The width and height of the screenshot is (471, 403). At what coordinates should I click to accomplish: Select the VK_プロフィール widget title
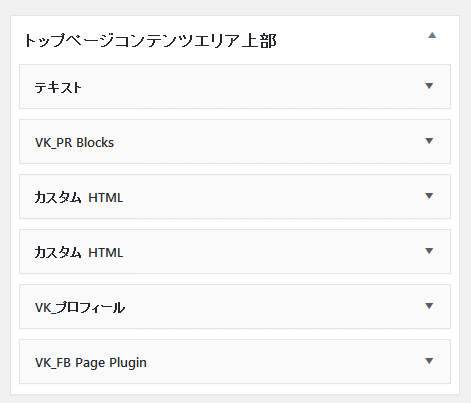(80, 307)
